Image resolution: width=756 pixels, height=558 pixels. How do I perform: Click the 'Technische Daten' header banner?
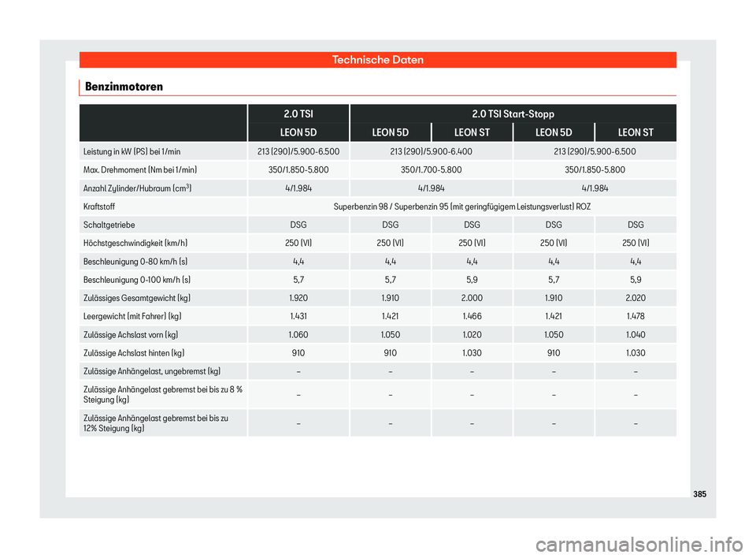coord(377,60)
